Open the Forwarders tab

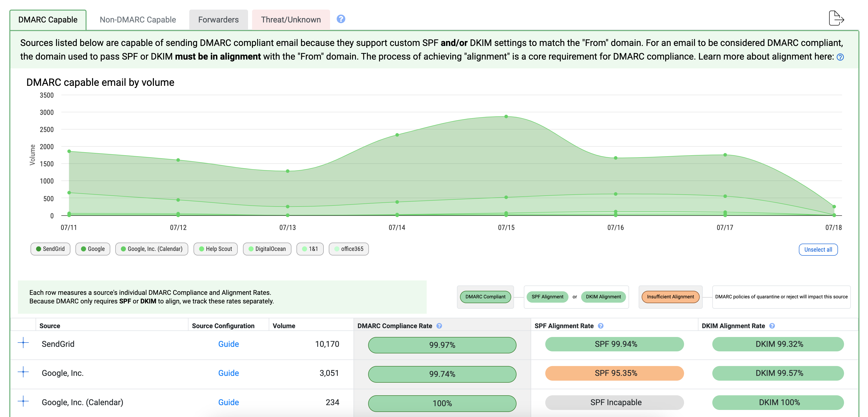pos(218,19)
